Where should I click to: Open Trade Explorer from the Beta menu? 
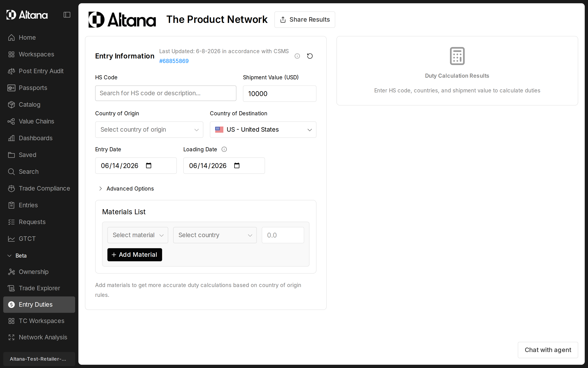(39, 288)
